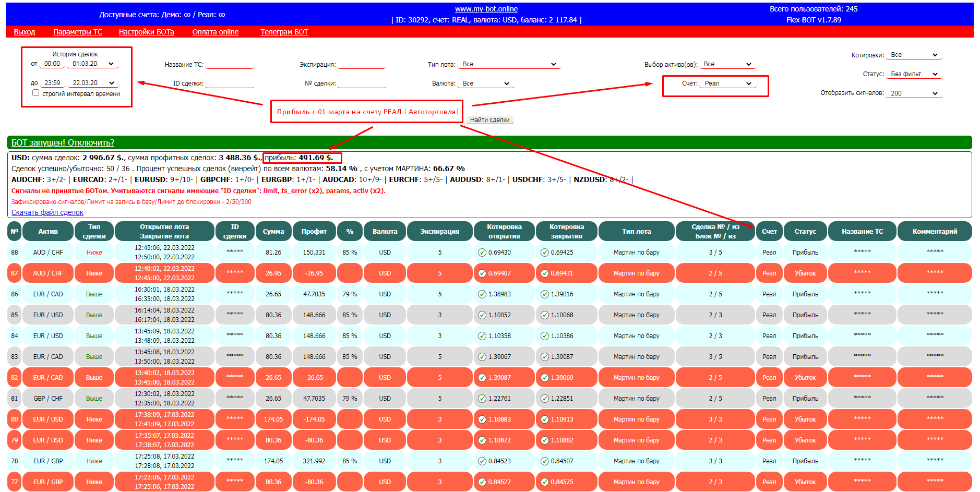Screen dimensions: 980x492
Task: Click the Профит column header
Action: (x=314, y=231)
